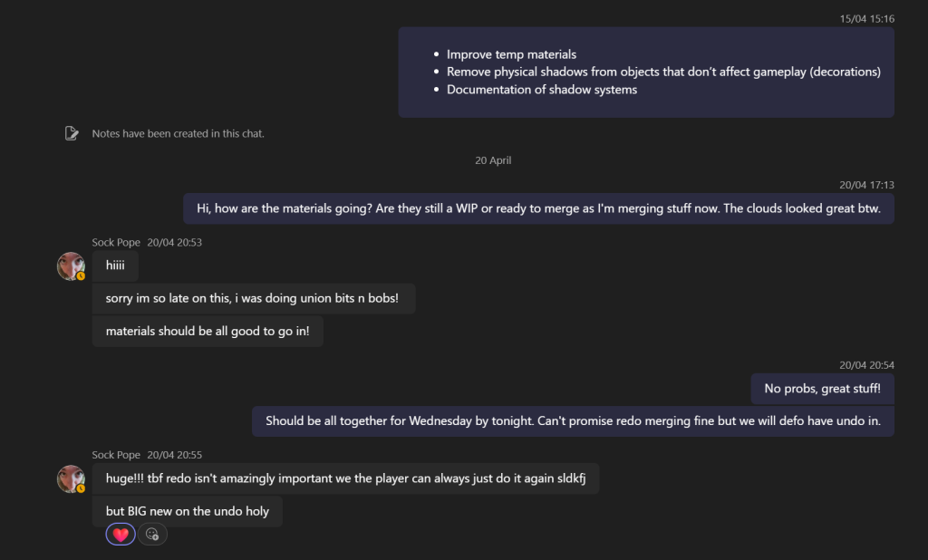
Task: Open the add reaction emoji picker
Action: pyautogui.click(x=152, y=535)
